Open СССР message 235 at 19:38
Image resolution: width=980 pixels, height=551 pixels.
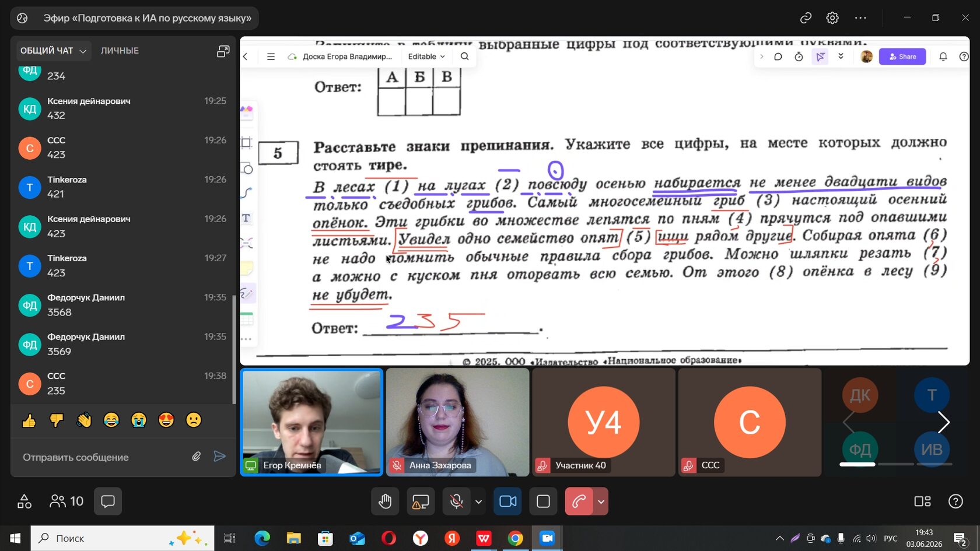point(123,384)
